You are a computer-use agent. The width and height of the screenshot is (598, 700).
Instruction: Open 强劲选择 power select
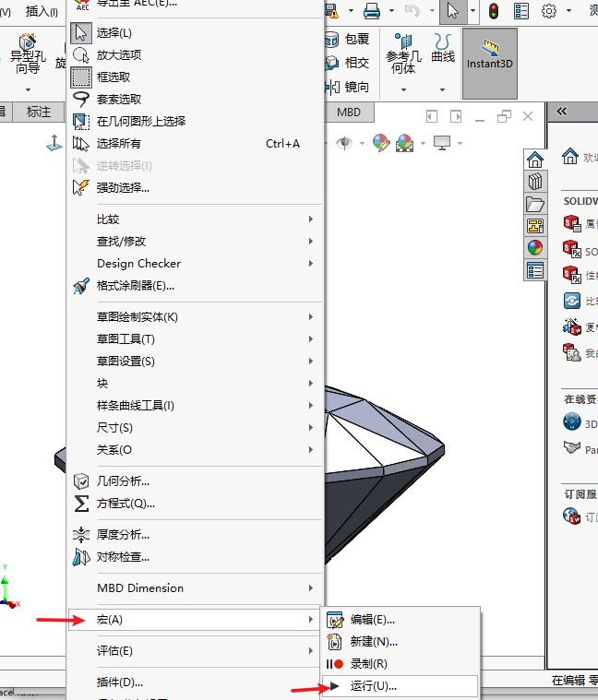[x=196, y=187]
